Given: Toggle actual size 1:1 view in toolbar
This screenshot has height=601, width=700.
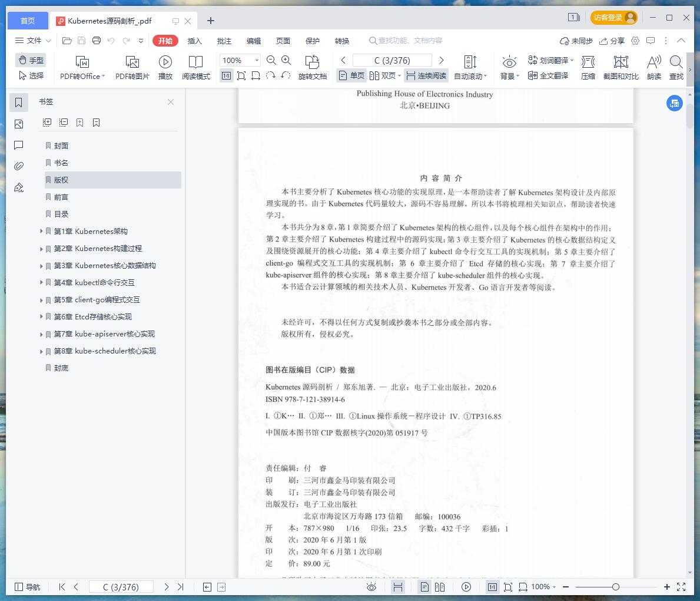Looking at the screenshot, I should point(226,75).
